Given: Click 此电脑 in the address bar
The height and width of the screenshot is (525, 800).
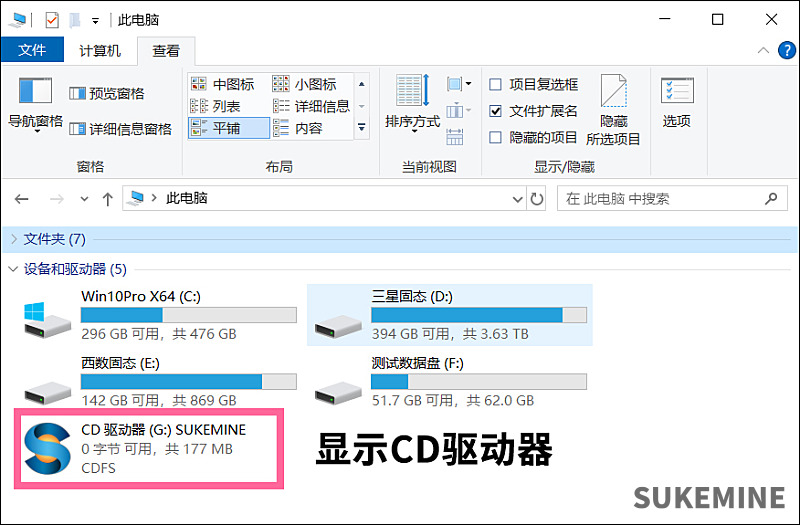Looking at the screenshot, I should (x=187, y=198).
